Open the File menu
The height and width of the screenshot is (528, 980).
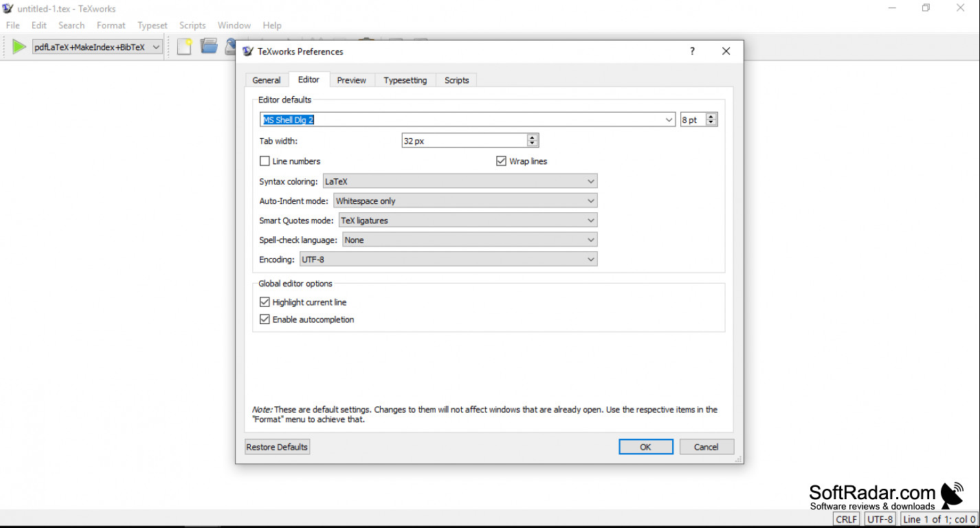(x=13, y=25)
